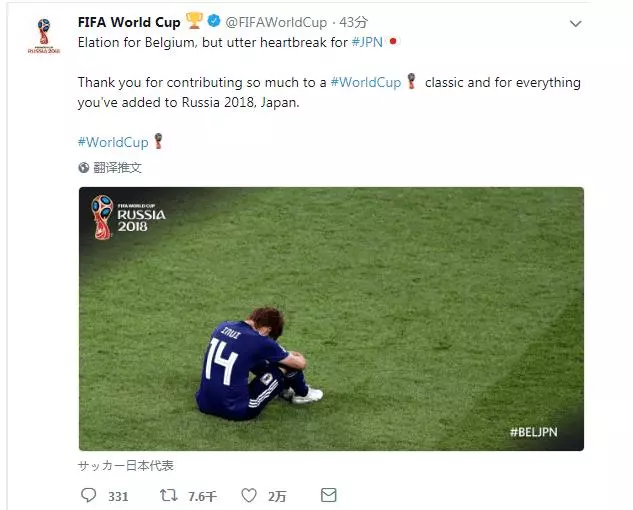Click the 7.6千 retweet count
Viewport: 633px width, 510px height.
pos(202,496)
